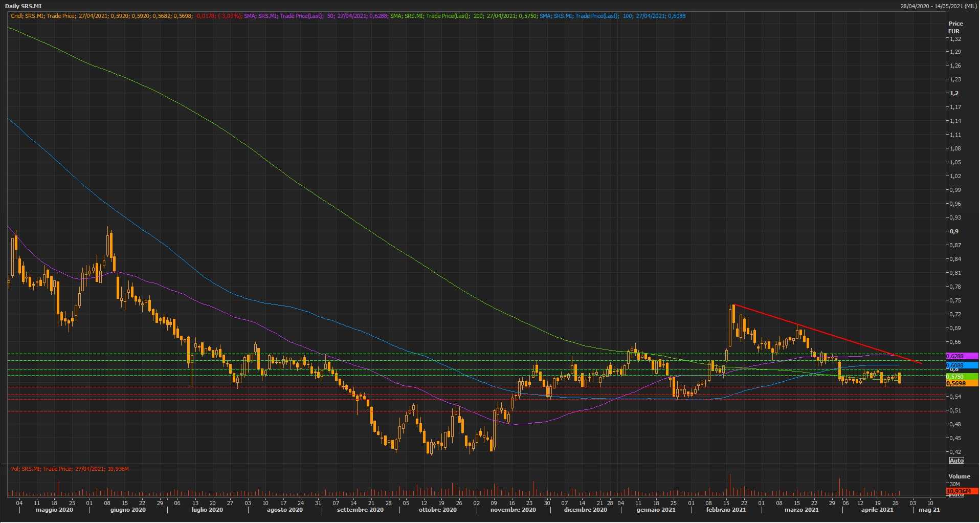980x523 pixels.
Task: Click the green 0,5750 price tag
Action: click(x=962, y=377)
